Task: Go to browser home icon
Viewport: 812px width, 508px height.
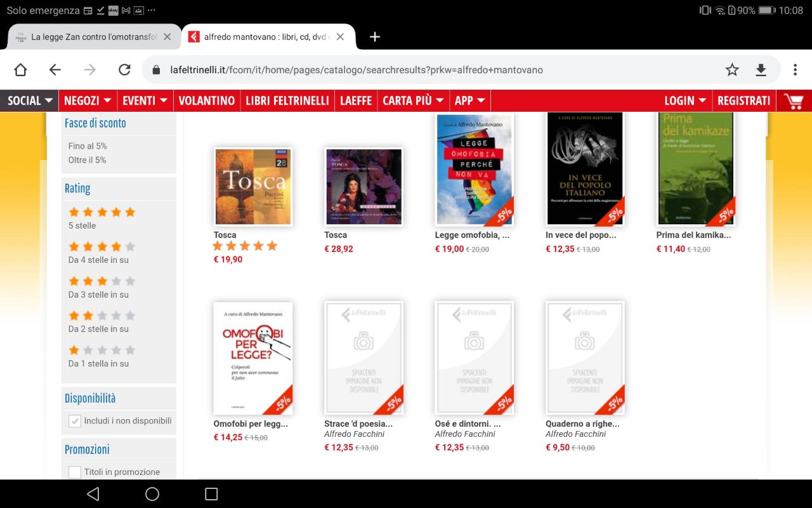Action: (x=20, y=70)
